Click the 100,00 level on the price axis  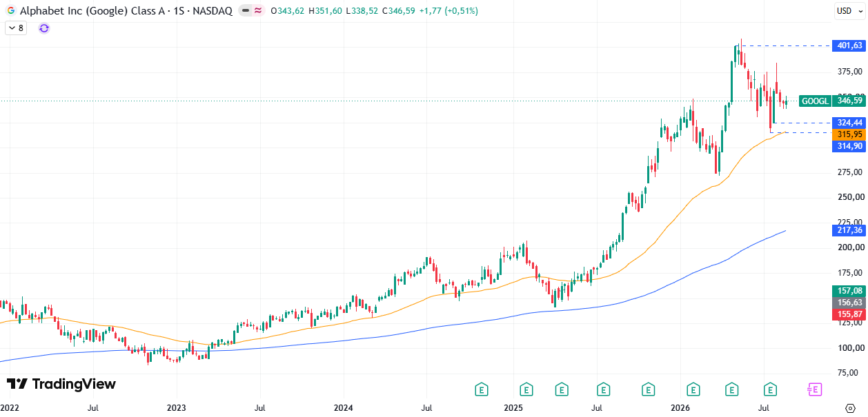tap(850, 348)
